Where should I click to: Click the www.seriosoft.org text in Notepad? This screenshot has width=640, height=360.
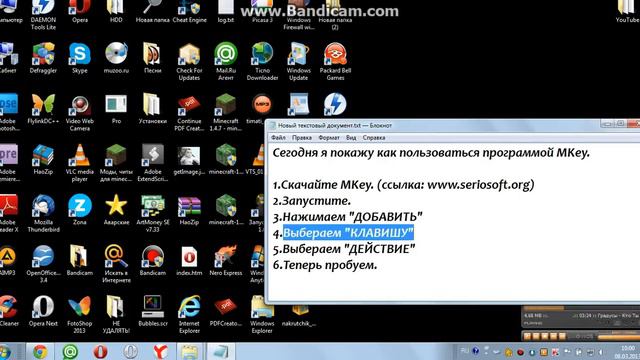click(478, 185)
